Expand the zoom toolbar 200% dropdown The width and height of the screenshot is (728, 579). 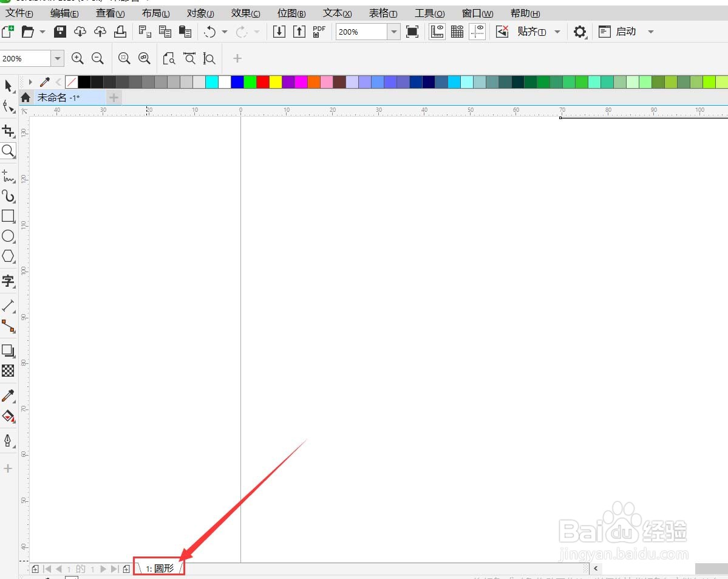[58, 58]
